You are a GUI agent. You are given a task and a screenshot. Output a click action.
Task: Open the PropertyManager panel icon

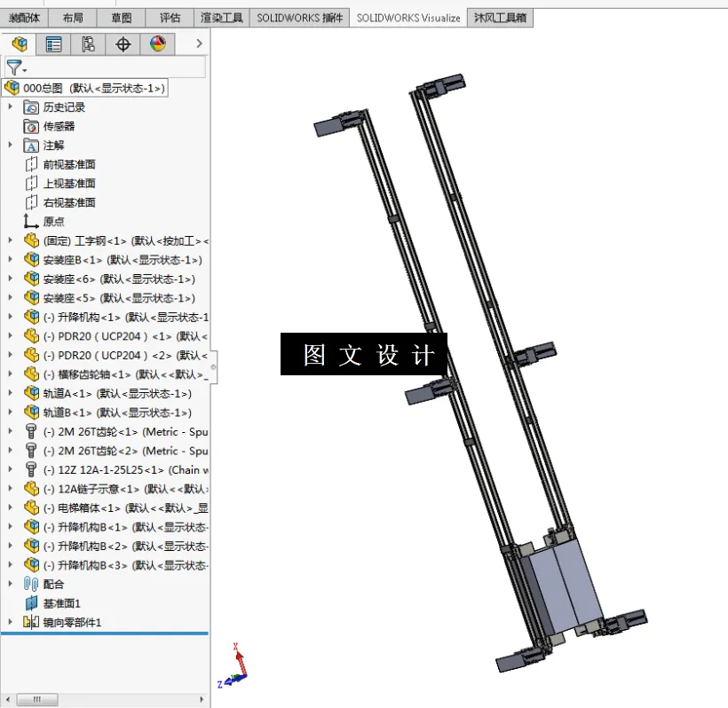coord(52,43)
